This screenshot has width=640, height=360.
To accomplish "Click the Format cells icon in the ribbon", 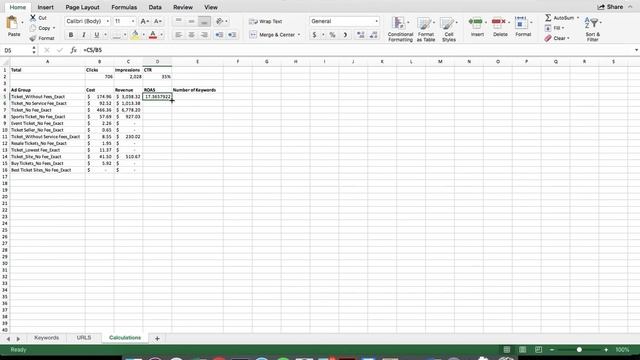I will pyautogui.click(x=521, y=23).
